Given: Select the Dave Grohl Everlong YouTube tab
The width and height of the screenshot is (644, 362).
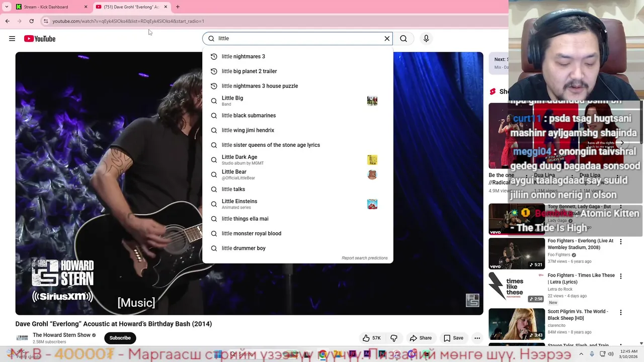Looking at the screenshot, I should tap(132, 7).
